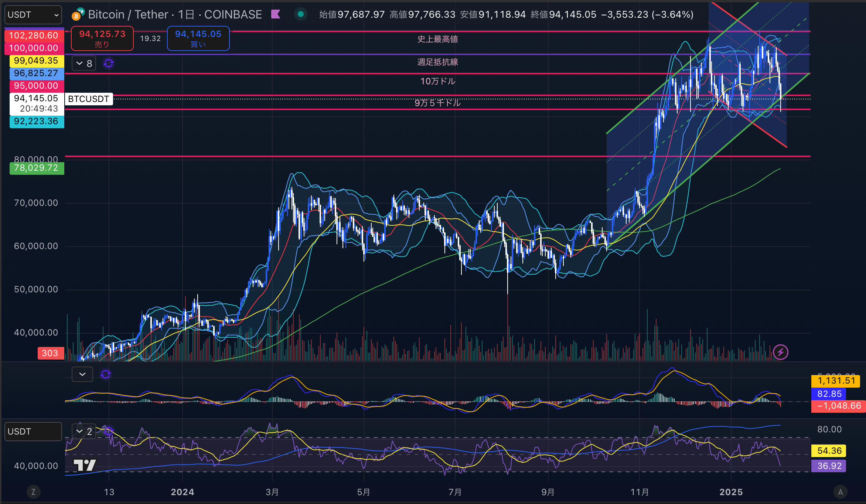Collapse the indicator legend showing 8
Screen dimensions: 866x504
pos(84,64)
